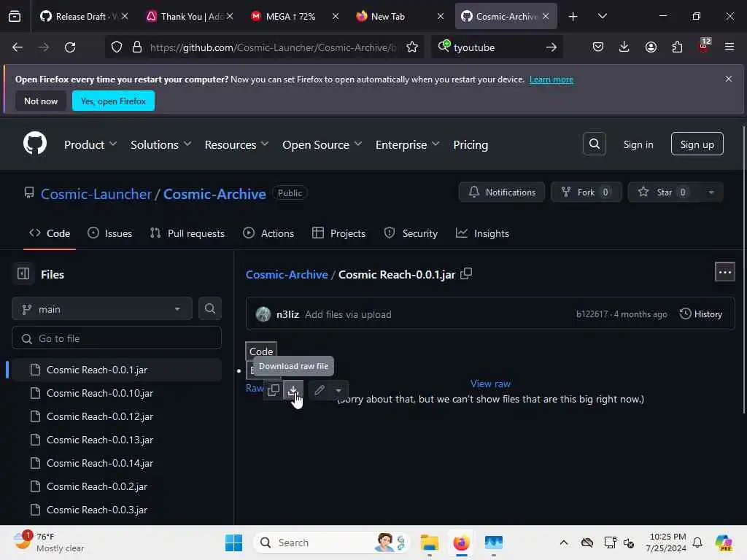This screenshot has height=560, width=747.
Task: Select Cosmic Reach-0.0.1.jar in file tree
Action: pos(117,370)
